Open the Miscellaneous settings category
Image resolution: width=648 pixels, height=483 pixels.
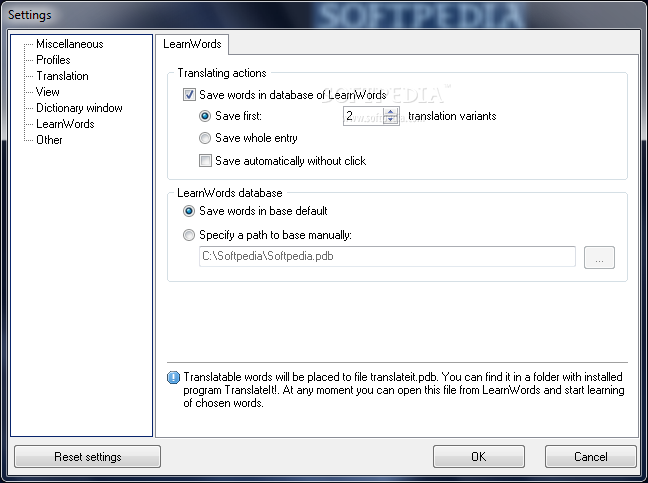point(69,44)
